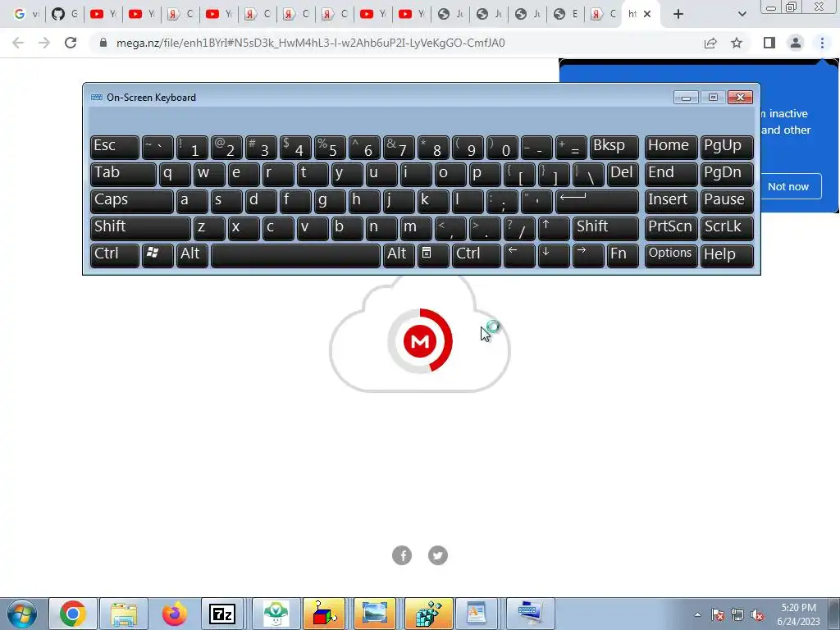Tap the number 5 key

[x=330, y=148]
